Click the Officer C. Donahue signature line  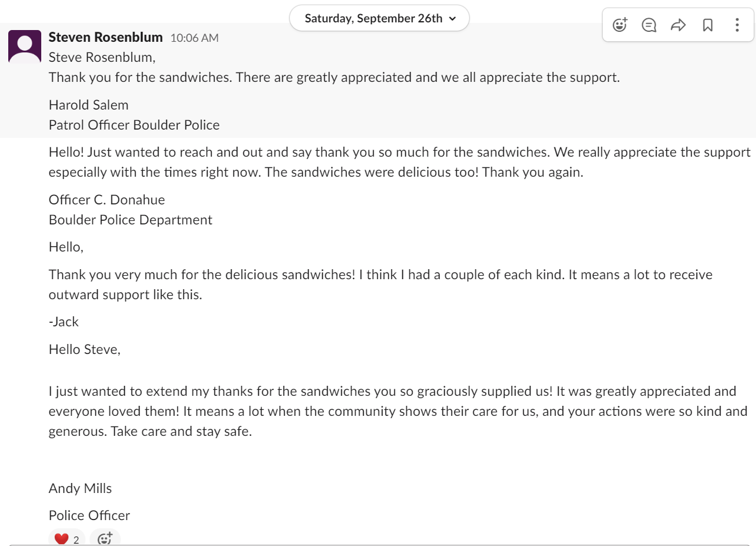click(x=107, y=200)
